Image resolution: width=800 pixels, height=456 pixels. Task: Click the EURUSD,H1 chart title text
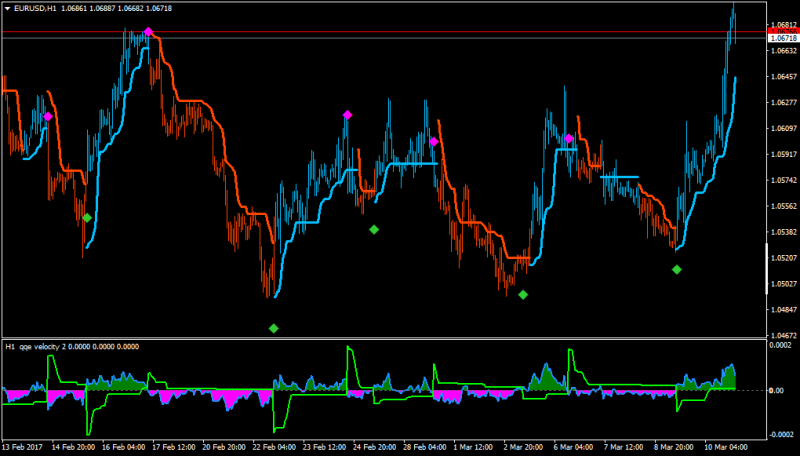click(x=35, y=9)
